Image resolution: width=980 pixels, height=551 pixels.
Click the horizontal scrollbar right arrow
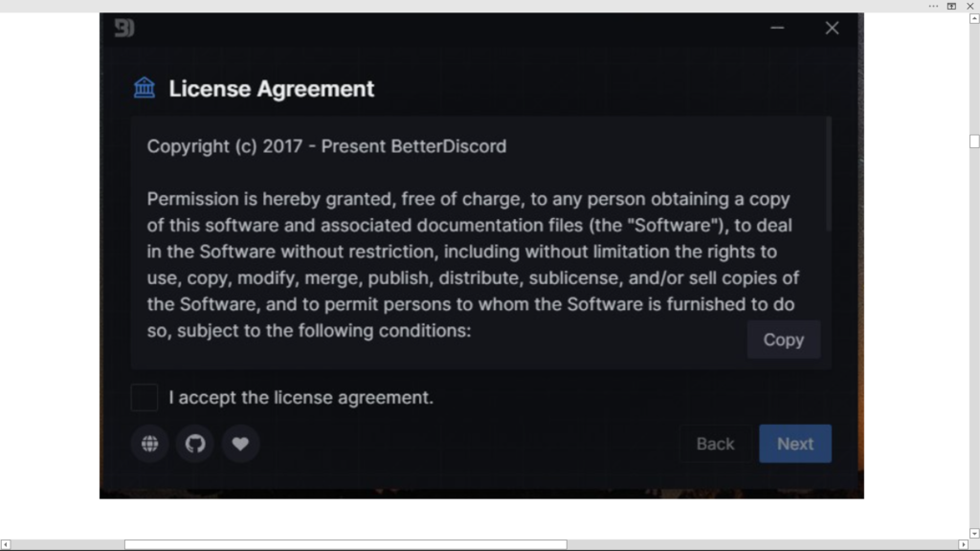pyautogui.click(x=963, y=544)
